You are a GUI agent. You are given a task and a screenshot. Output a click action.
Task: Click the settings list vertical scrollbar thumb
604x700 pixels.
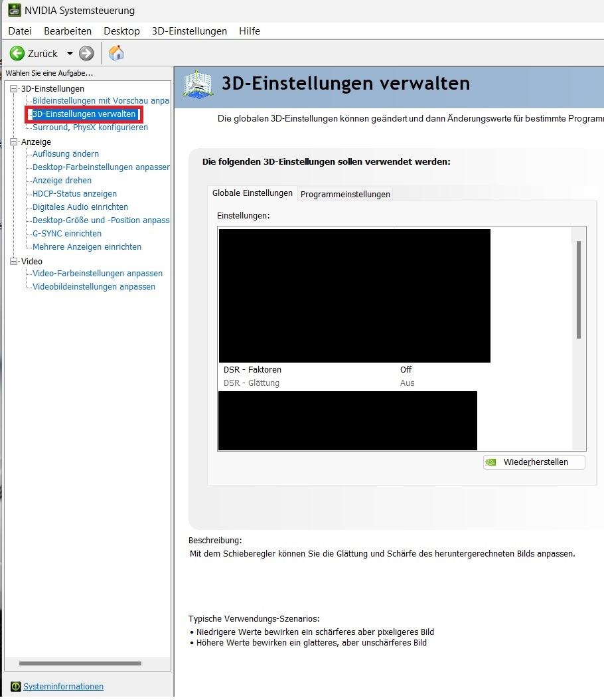point(579,290)
